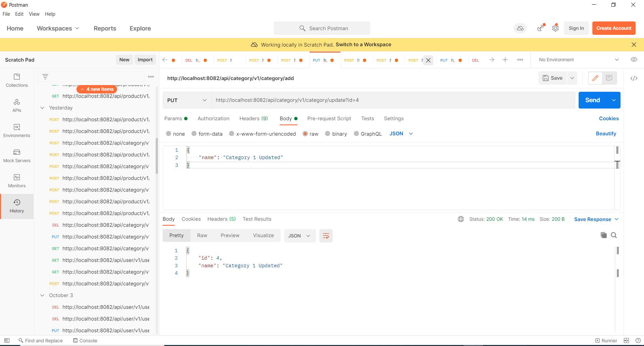
Task: Click the Save button
Action: (x=553, y=78)
